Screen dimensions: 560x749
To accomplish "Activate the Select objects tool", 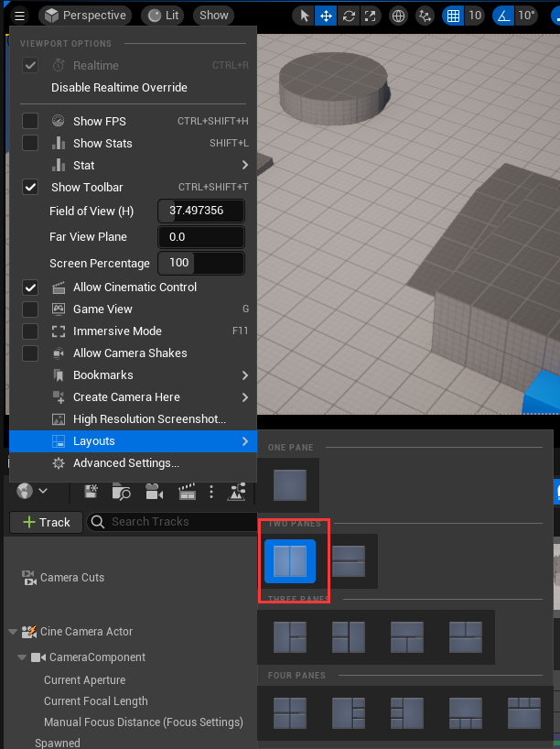I will 305,16.
